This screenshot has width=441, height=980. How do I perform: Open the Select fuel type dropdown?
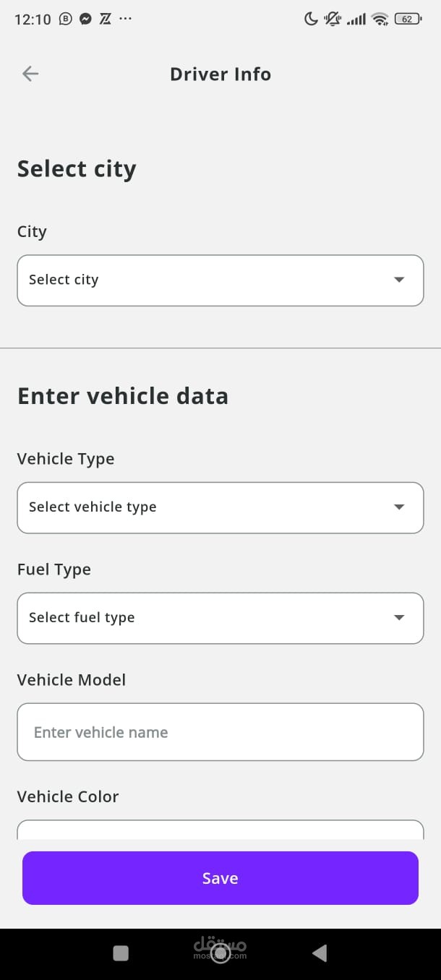[x=220, y=618]
